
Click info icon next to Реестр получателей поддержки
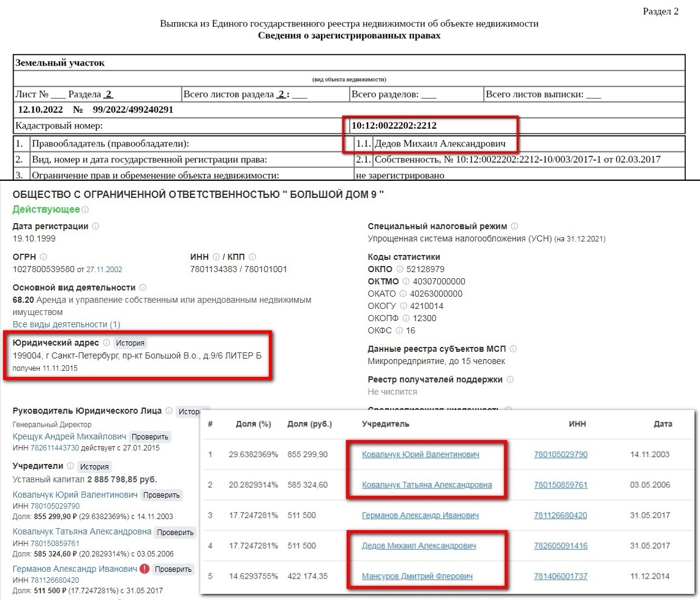(x=510, y=379)
